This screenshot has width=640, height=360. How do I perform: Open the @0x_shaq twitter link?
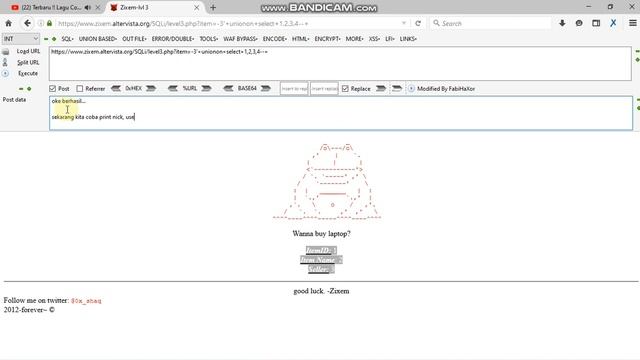(86, 301)
